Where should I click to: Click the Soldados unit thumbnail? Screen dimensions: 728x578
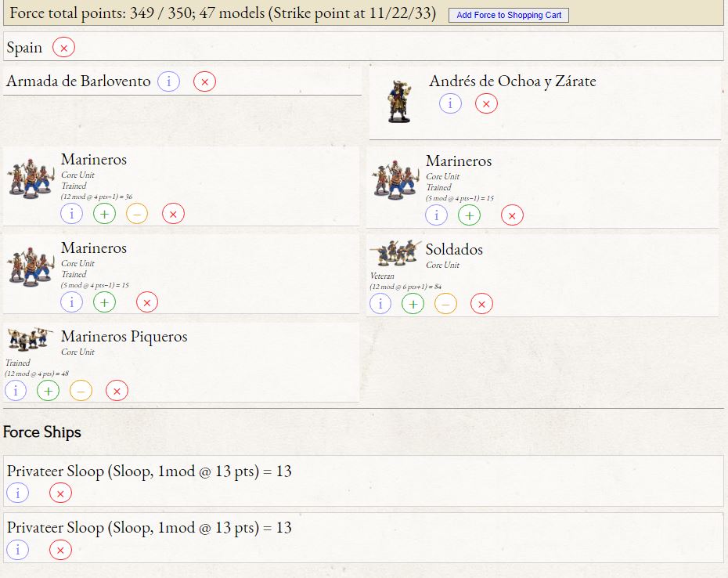[x=395, y=253]
